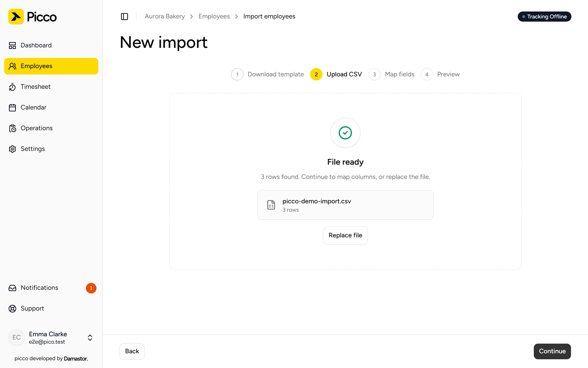588x368 pixels.
Task: Click the Settings gear icon
Action: tap(12, 149)
